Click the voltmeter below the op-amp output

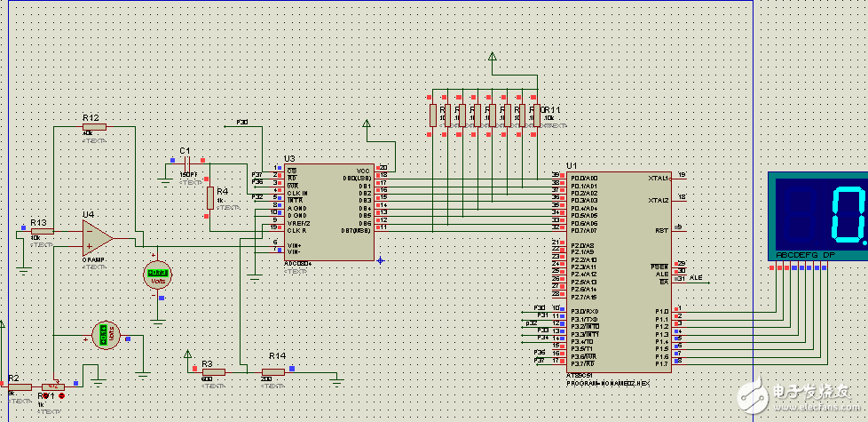[x=157, y=275]
